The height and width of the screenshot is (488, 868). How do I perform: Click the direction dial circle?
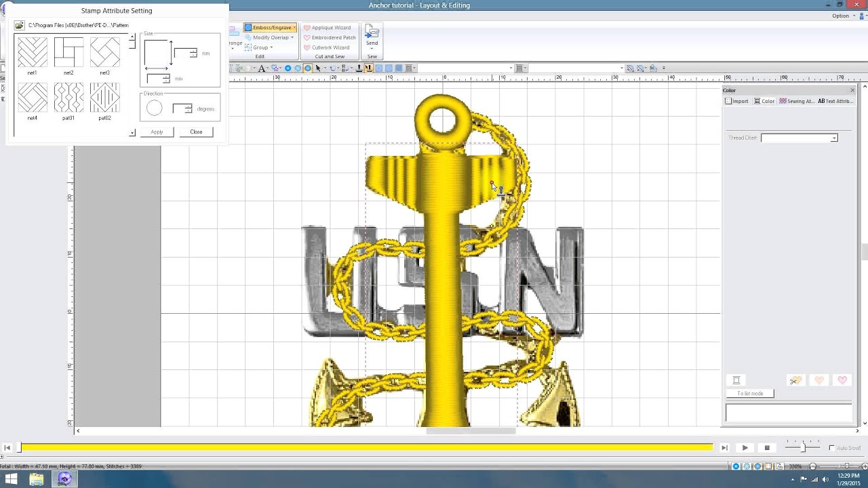point(155,108)
